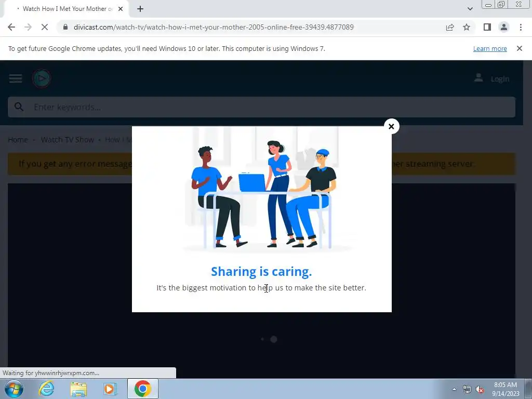532x399 pixels.
Task: Open a new browser tab
Action: coord(140,9)
